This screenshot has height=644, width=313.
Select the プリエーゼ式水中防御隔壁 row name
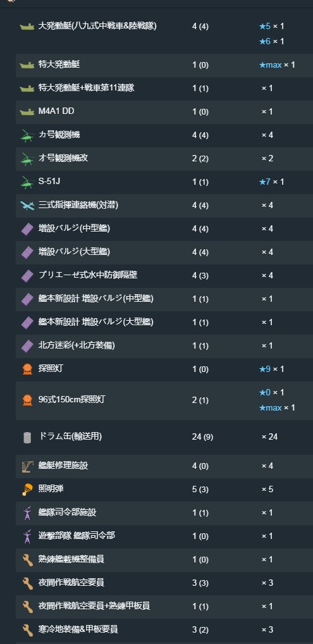click(88, 275)
